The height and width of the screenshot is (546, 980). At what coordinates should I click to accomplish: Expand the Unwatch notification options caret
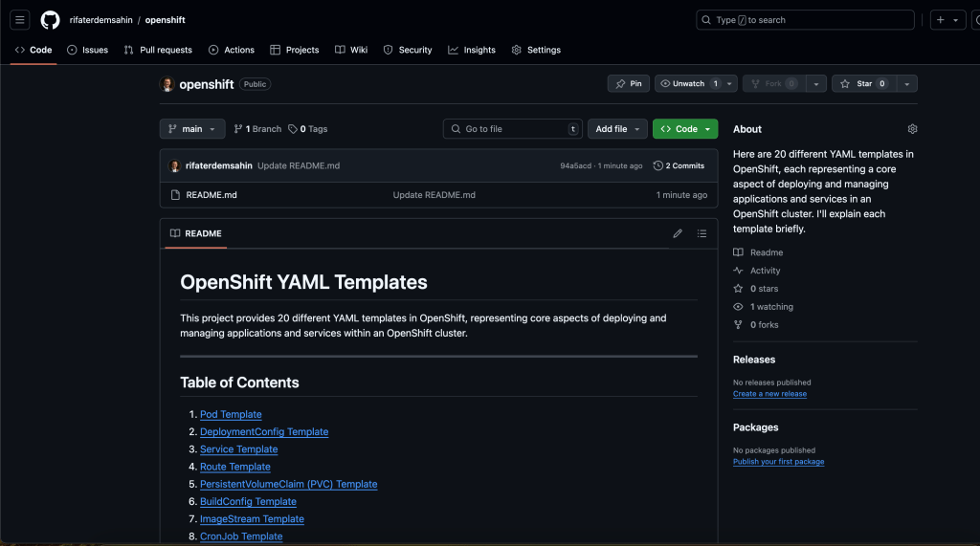click(729, 84)
